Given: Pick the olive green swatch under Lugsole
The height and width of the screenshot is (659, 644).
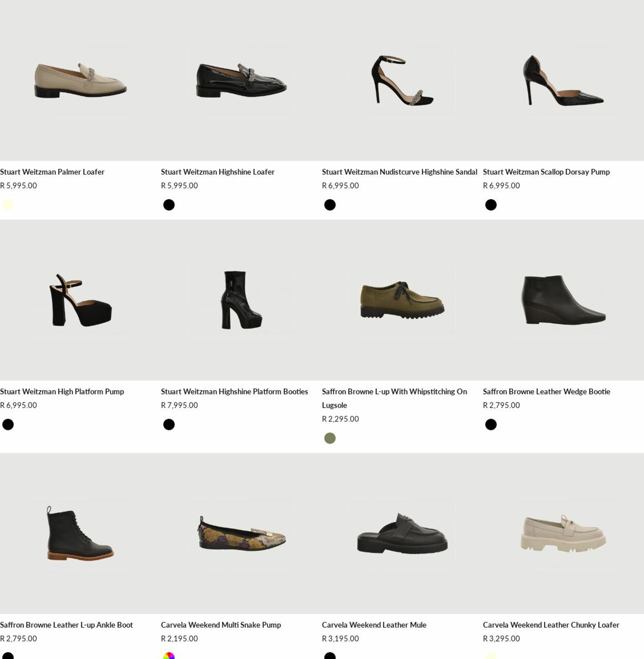Looking at the screenshot, I should pos(330,438).
